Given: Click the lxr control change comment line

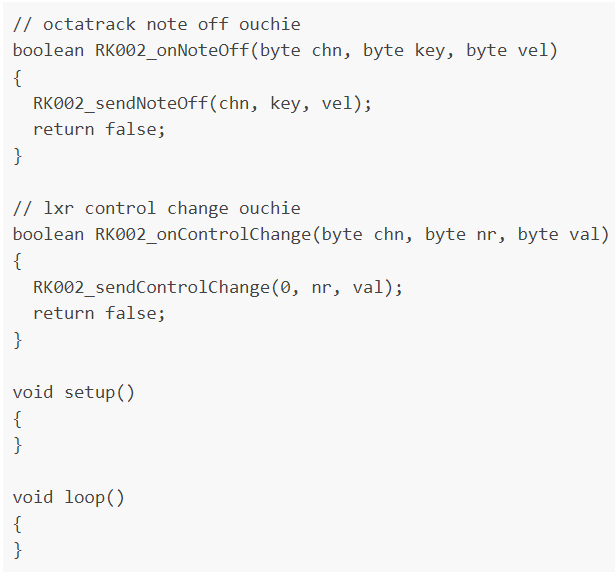Looking at the screenshot, I should tap(156, 208).
